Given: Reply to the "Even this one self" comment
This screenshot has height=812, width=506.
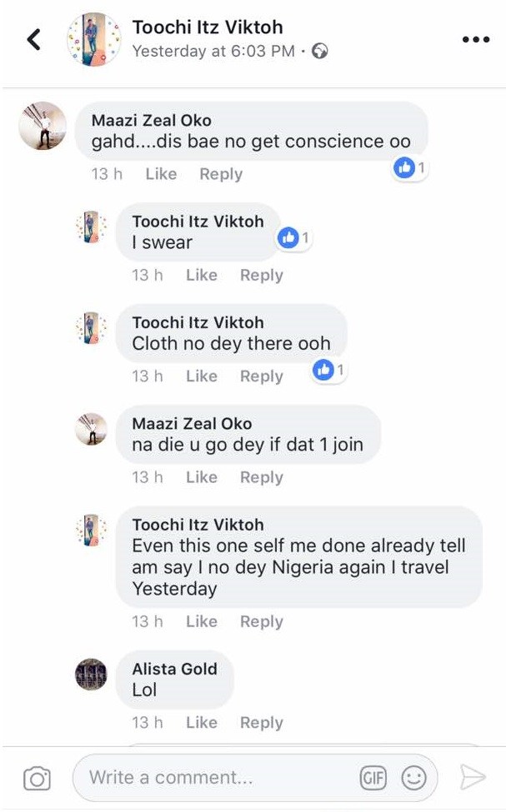Looking at the screenshot, I should pos(261,621).
